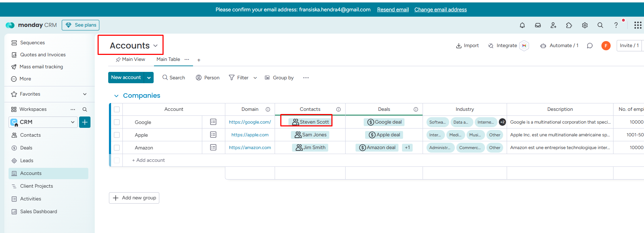Expand the Favorites section chevron
The image size is (644, 233).
[x=85, y=94]
